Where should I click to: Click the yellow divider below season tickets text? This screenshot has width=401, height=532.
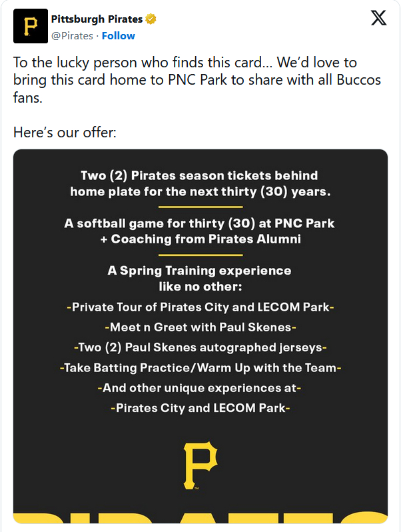click(x=200, y=207)
